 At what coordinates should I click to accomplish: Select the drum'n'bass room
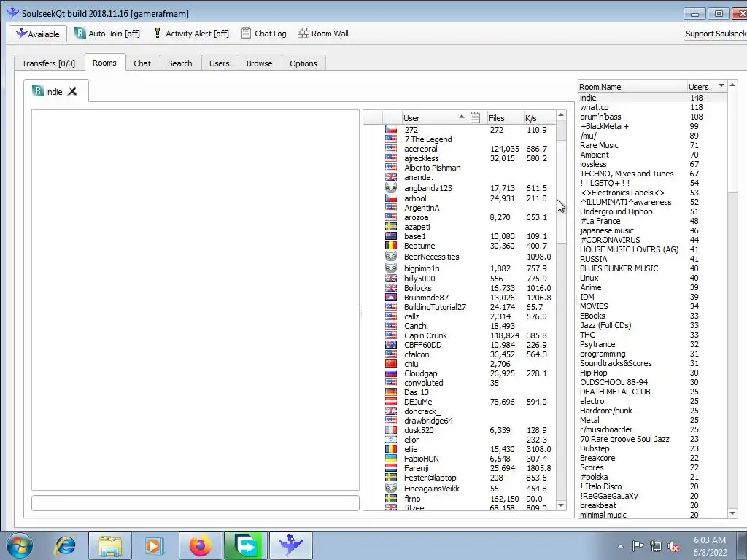(x=653, y=117)
